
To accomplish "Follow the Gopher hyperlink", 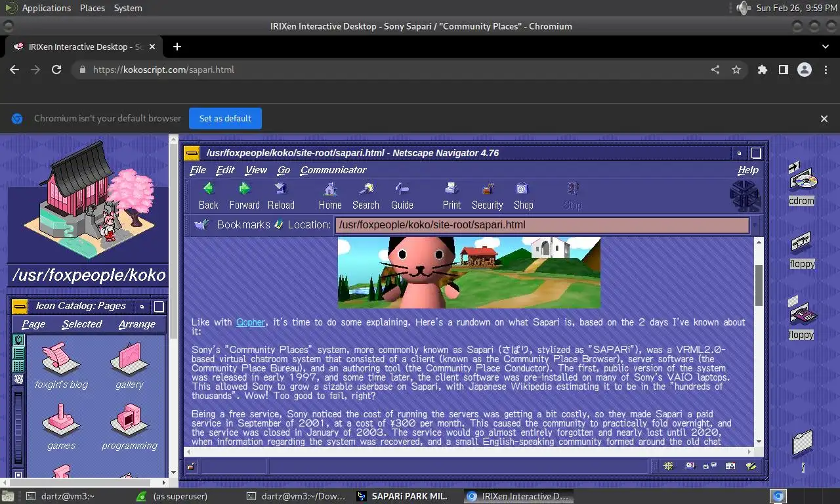I will 251,322.
